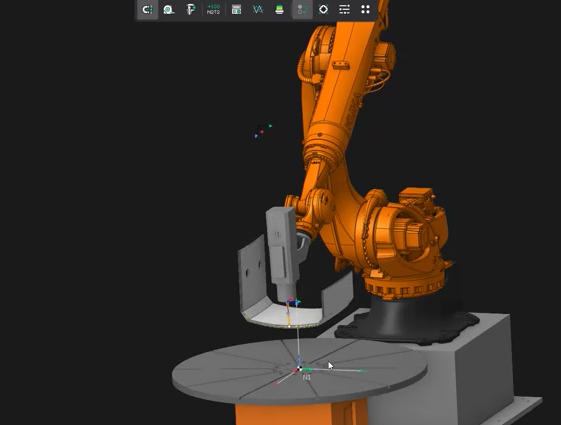Click the gray tool head on robot flange
Viewport: 561px width, 425px height.
[x=283, y=250]
